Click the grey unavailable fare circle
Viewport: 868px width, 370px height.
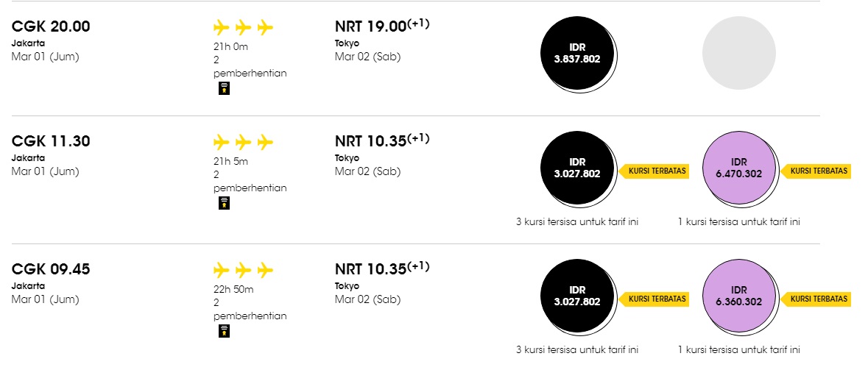click(739, 53)
